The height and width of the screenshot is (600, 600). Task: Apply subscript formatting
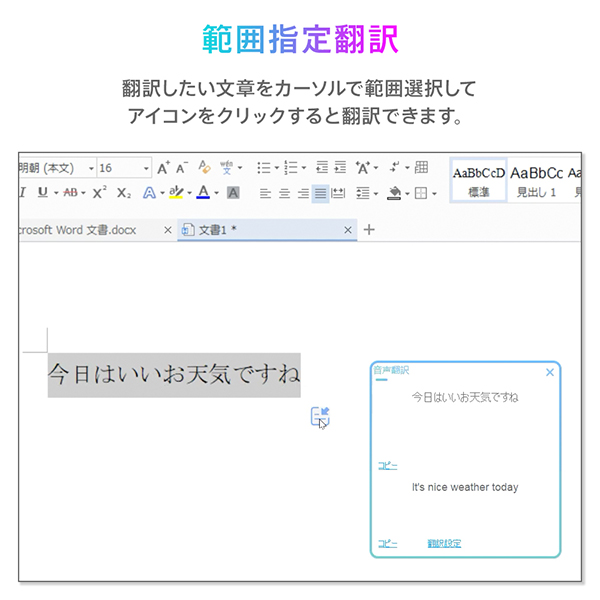[x=123, y=193]
